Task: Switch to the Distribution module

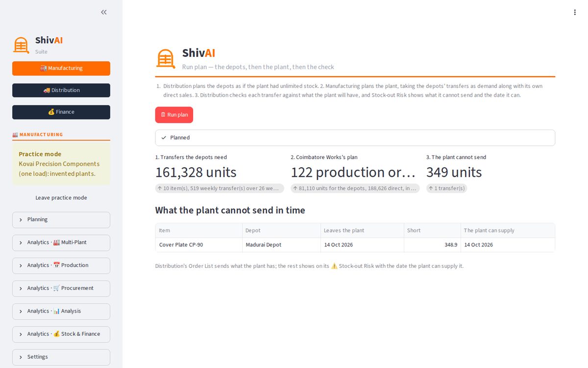Action: point(61,90)
